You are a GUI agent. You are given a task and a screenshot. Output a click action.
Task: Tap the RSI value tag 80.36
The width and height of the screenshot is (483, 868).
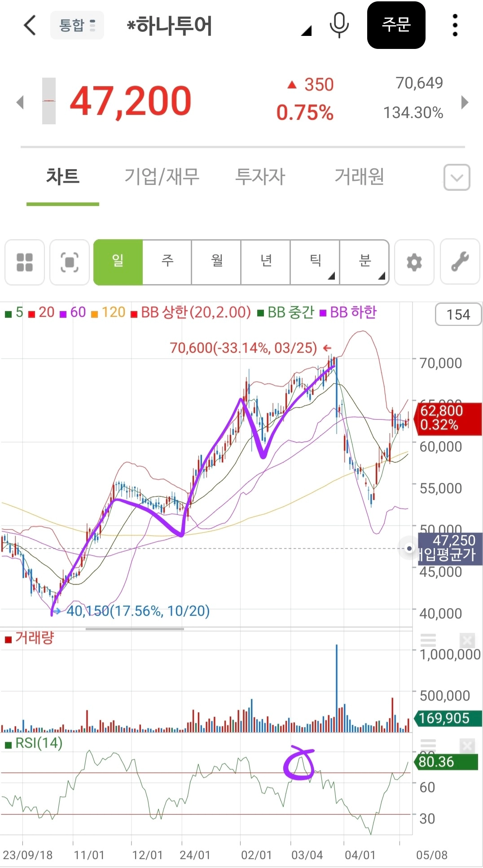(x=446, y=762)
